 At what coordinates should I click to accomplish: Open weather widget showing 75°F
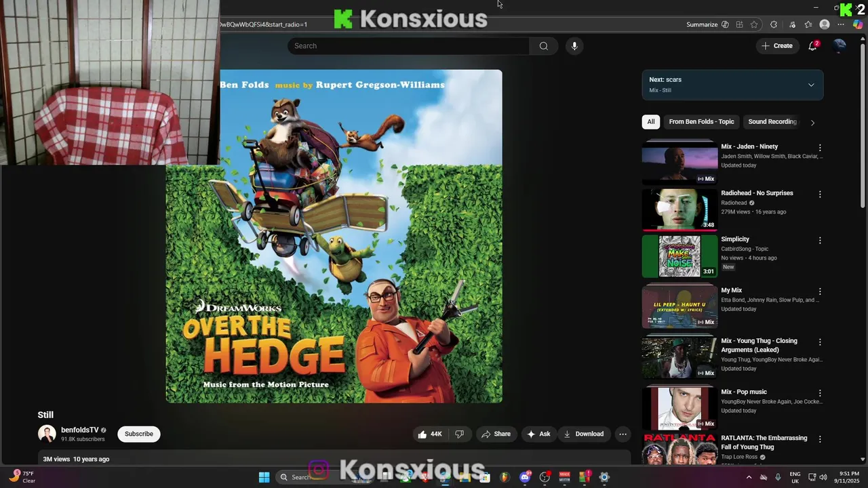click(22, 477)
